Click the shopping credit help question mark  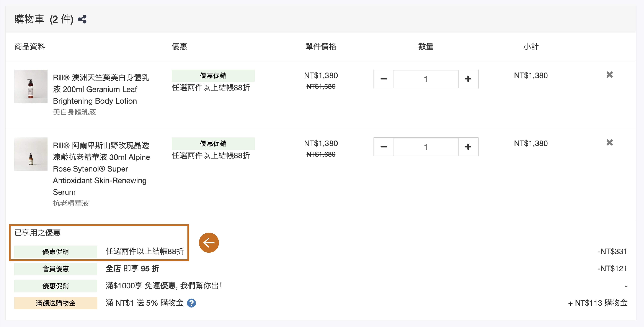[x=191, y=303]
